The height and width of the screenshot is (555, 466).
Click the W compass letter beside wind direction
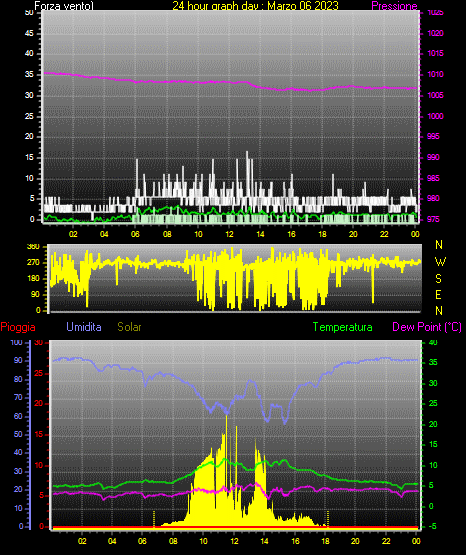[440, 262]
